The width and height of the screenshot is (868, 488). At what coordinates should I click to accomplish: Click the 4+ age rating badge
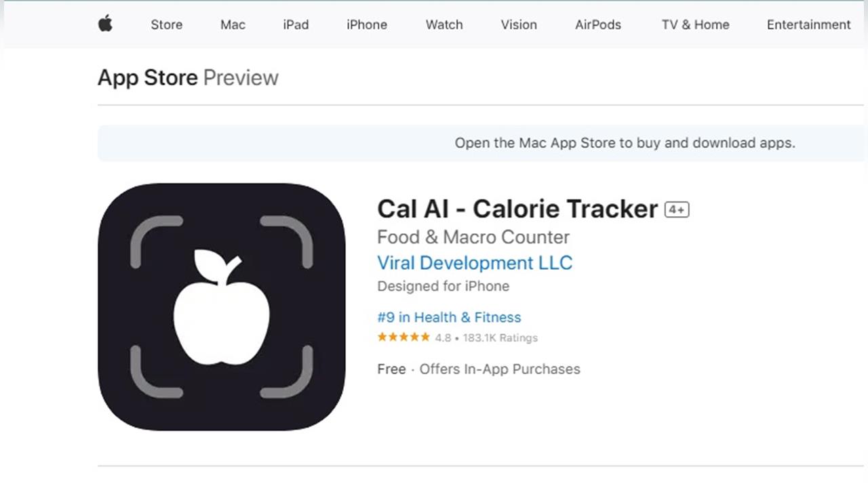click(x=677, y=209)
